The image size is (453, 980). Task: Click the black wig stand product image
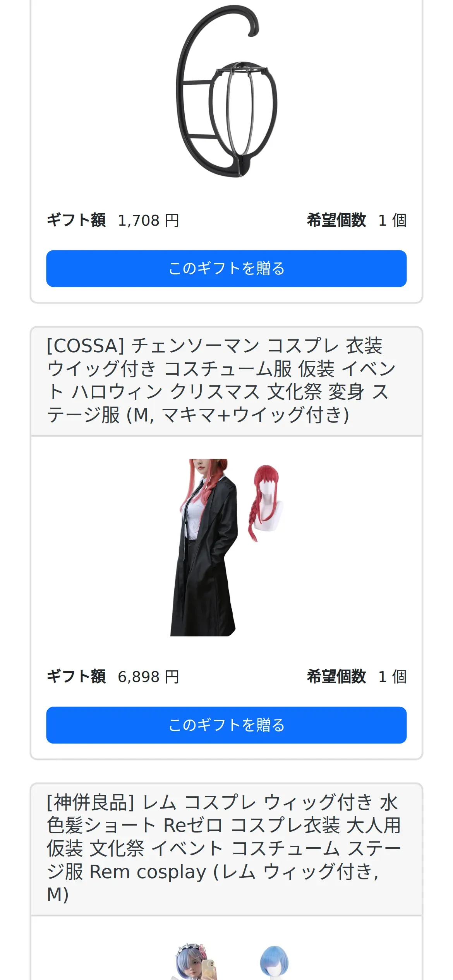pos(226,91)
